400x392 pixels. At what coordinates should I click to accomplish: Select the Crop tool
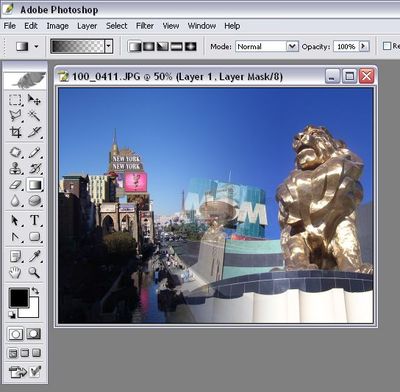(15, 132)
